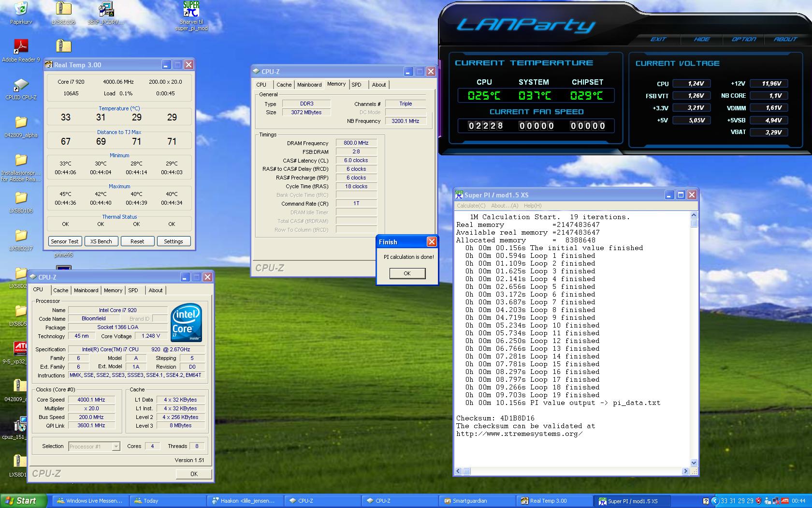Open the 042809_alpha folder icon
The image size is (812, 508).
pos(21,122)
